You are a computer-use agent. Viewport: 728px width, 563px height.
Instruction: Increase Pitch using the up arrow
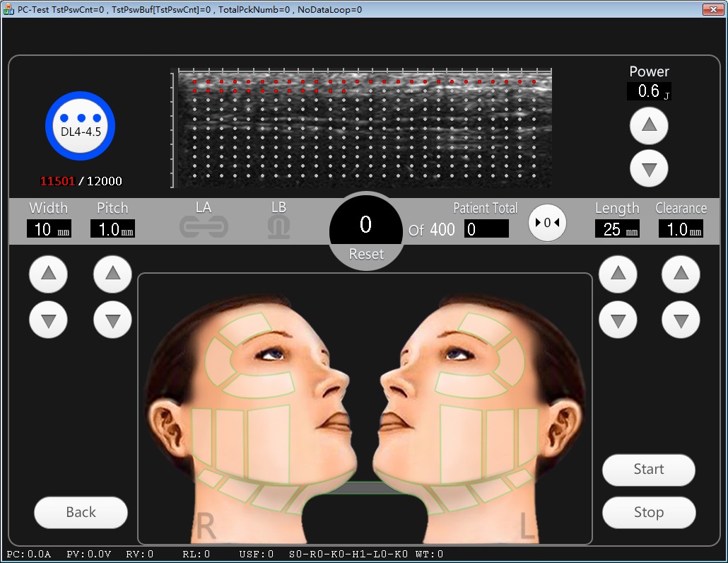click(x=112, y=274)
